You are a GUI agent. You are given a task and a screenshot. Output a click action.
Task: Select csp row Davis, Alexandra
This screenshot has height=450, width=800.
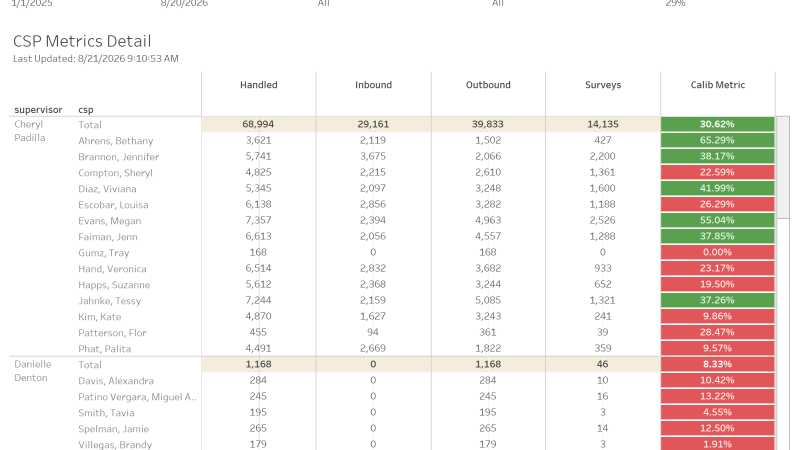pyautogui.click(x=116, y=381)
